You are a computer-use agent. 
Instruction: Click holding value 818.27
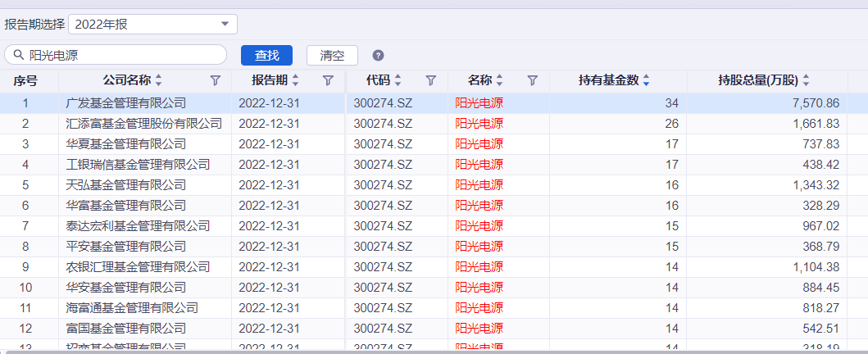coord(821,307)
